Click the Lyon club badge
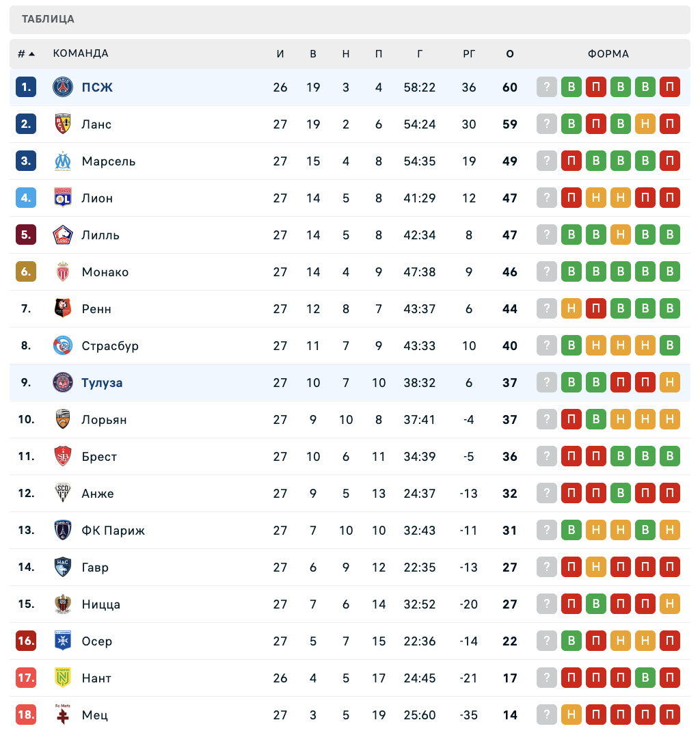700x733 pixels. tap(63, 198)
